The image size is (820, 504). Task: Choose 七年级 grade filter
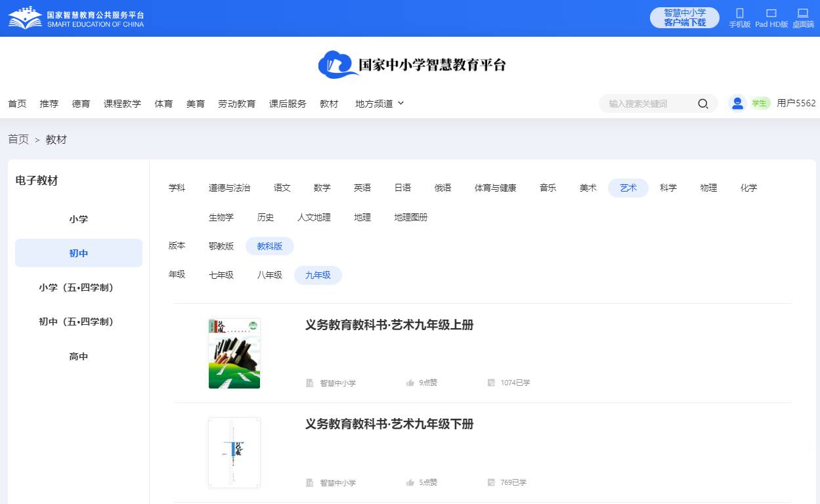(221, 275)
